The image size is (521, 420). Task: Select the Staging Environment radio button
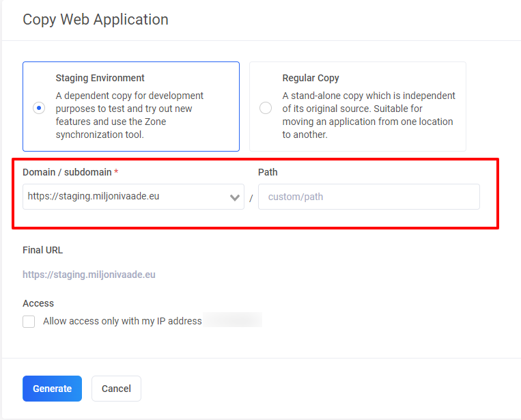click(x=39, y=108)
